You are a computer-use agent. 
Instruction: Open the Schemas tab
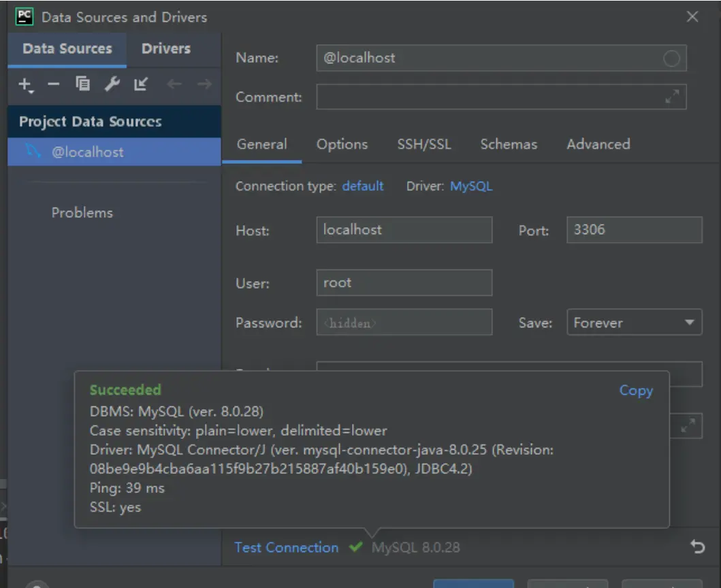pyautogui.click(x=509, y=144)
